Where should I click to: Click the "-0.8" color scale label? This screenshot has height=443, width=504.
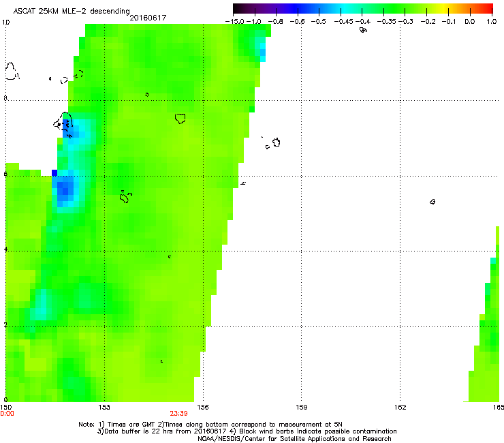275,22
